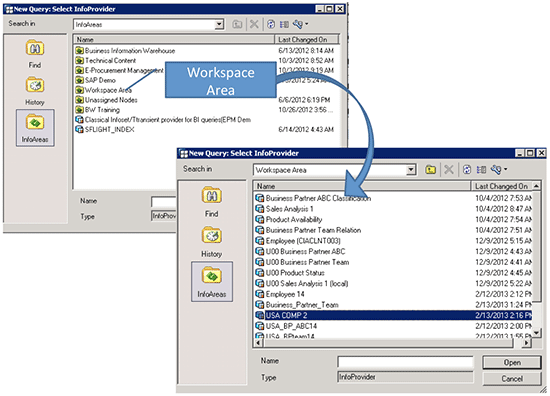Viewport: 550px width, 396px height.
Task: Toggle the list view icon in front dialog toolbar
Action: tap(481, 170)
